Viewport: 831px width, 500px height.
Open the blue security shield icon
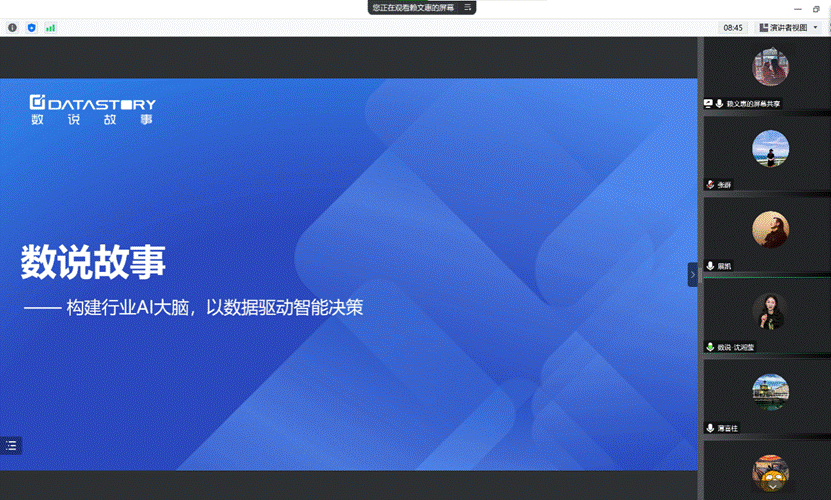pos(32,28)
